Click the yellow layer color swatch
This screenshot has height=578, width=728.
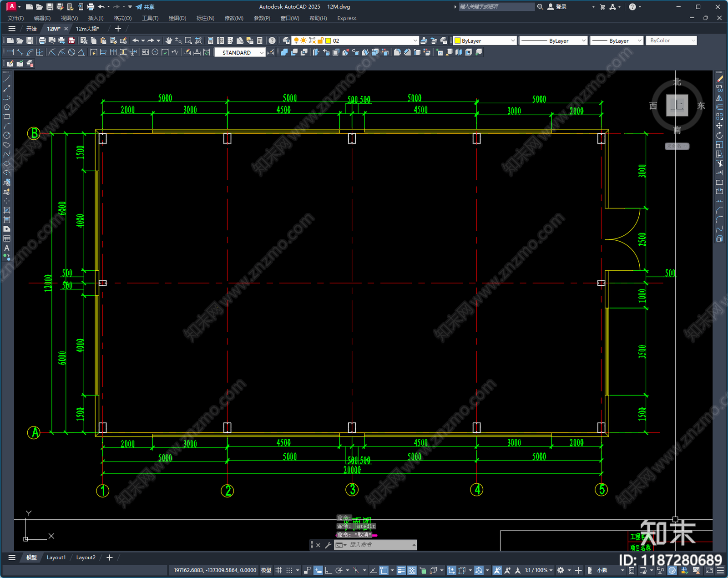coord(328,41)
